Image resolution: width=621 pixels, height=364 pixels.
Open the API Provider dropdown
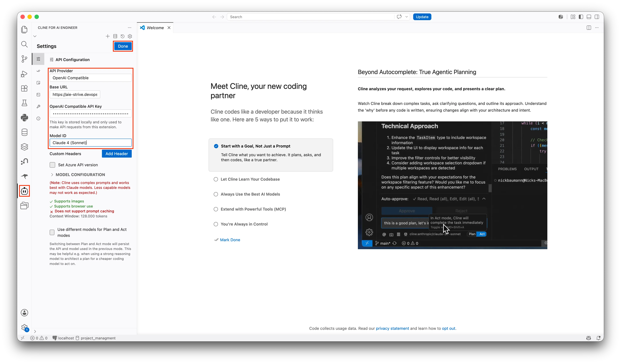click(x=90, y=78)
